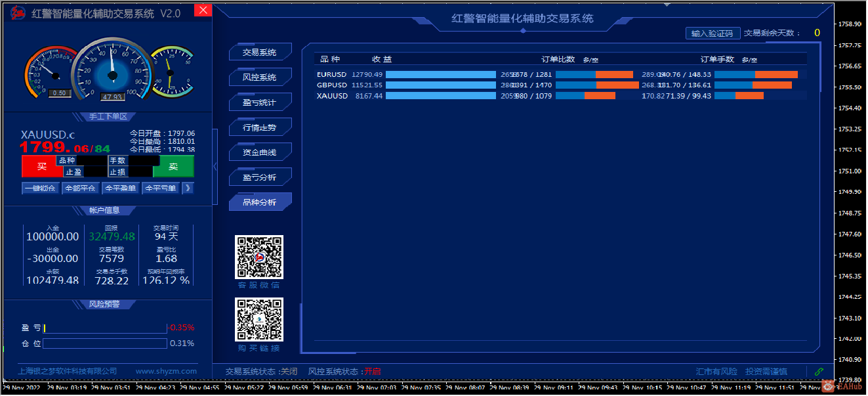
Task: Click the 出金 value -30000.00
Action: 52,259
